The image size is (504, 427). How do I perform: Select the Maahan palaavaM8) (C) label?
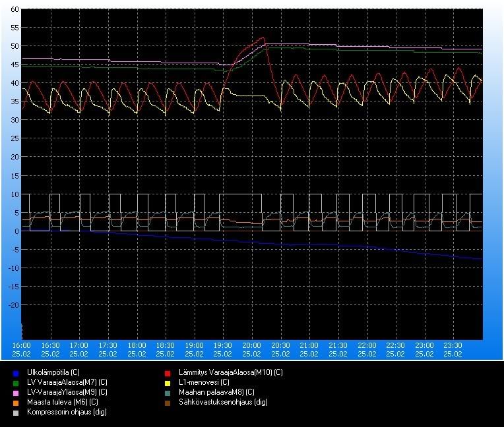point(216,392)
